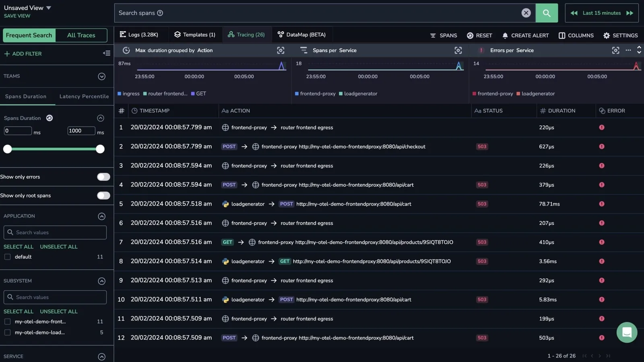The width and height of the screenshot is (644, 362).
Task: Click SELECT ALL under APPLICATION
Action: (19, 247)
